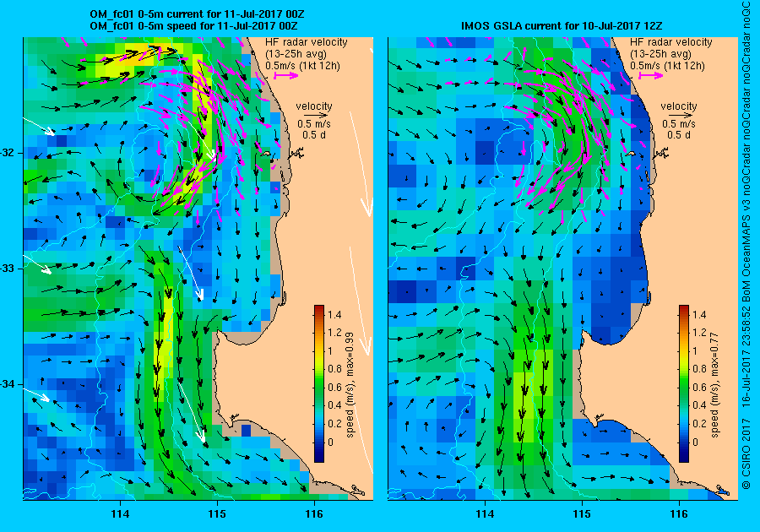Click '0.5 m/s' under velocity on the right map

coord(679,124)
